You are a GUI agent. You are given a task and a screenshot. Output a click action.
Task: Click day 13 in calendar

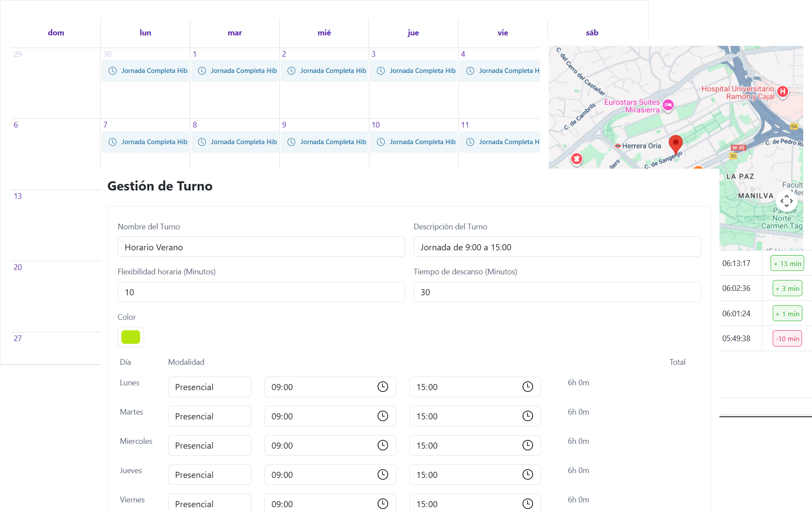pos(18,196)
